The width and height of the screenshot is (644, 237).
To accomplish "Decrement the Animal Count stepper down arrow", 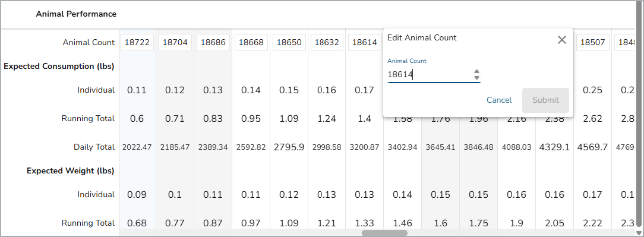I will tap(476, 78).
